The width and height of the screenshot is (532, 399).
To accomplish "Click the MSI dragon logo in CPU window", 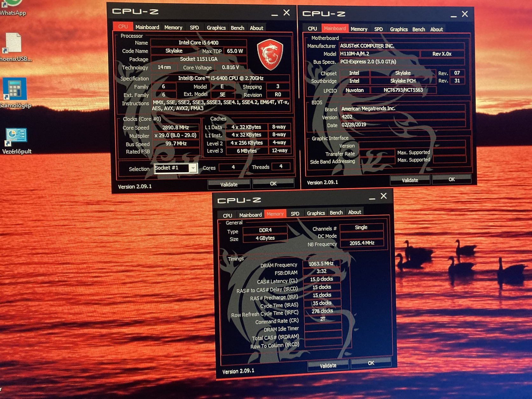I will [270, 54].
